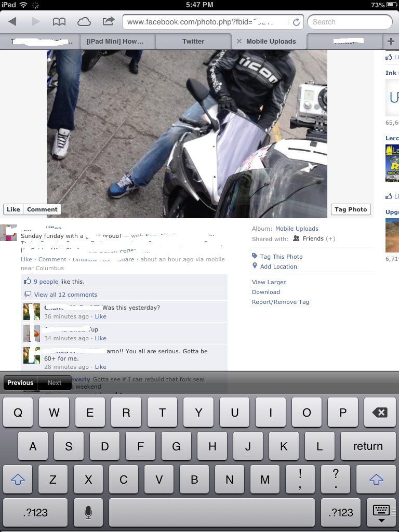399x532 pixels.
Task: Tap the Safari back arrow
Action: point(12,22)
